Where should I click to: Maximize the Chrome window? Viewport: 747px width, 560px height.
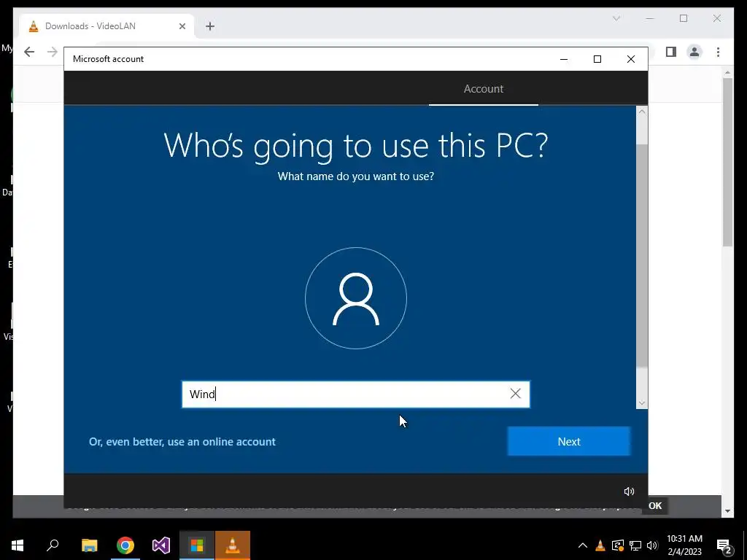[x=684, y=18]
